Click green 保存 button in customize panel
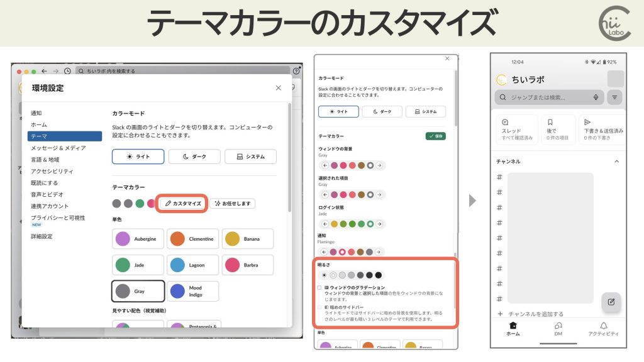The width and height of the screenshot is (644, 362). pyautogui.click(x=436, y=136)
